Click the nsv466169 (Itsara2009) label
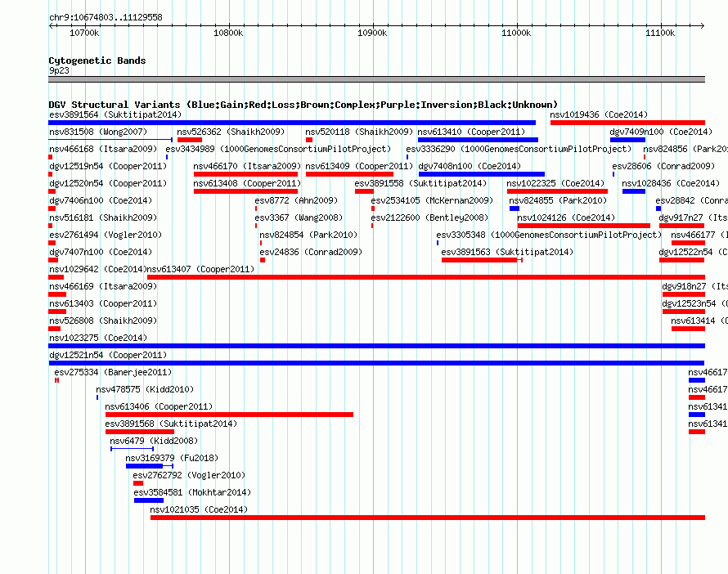This screenshot has height=574, width=728. (103, 286)
